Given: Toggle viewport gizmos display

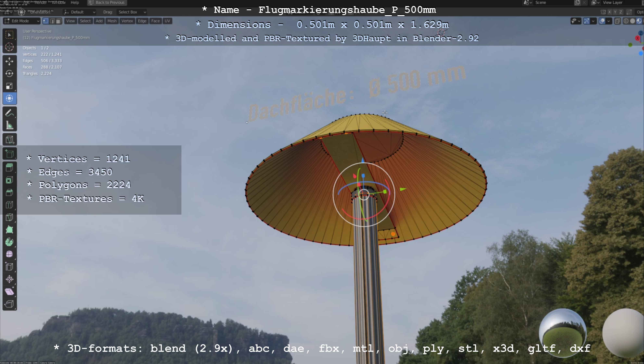Looking at the screenshot, I should 587,21.
